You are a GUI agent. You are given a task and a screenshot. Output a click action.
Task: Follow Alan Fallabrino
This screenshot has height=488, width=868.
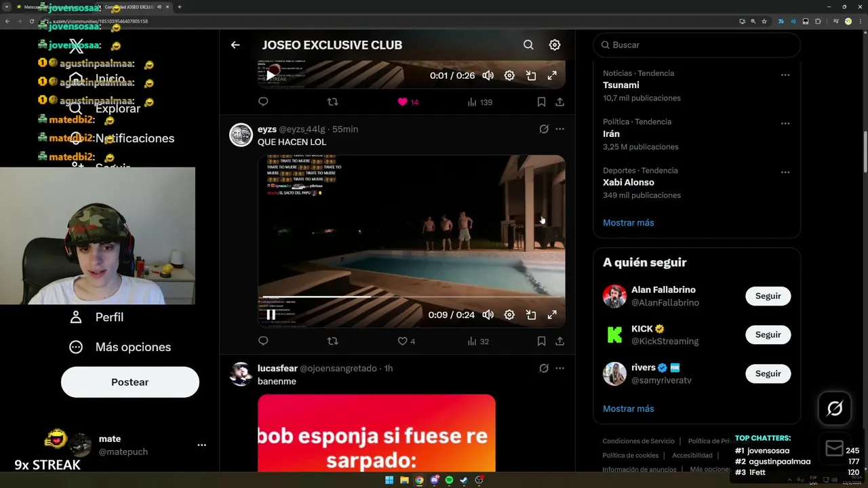pos(768,296)
